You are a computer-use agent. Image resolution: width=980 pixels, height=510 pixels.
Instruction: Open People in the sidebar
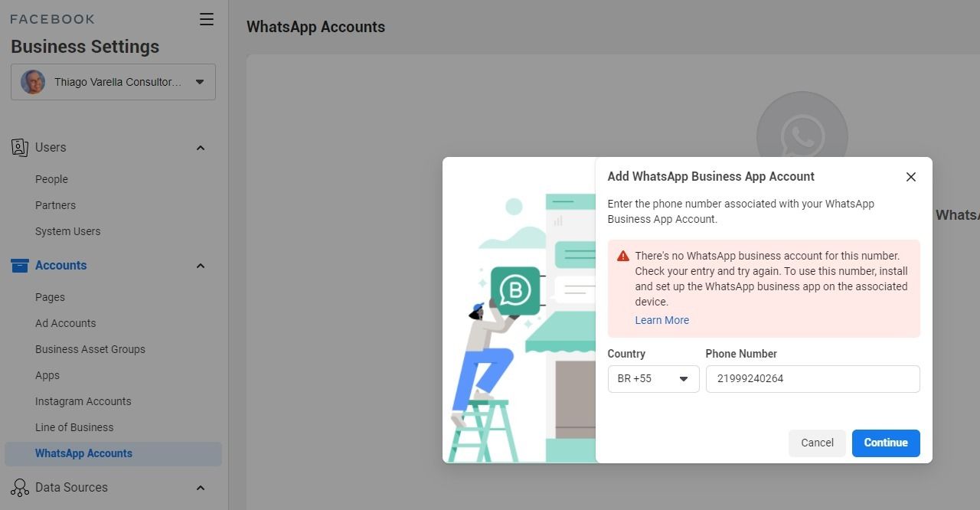click(x=51, y=179)
